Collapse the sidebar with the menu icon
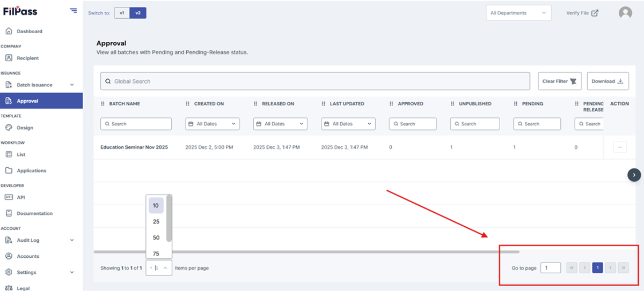 [74, 11]
